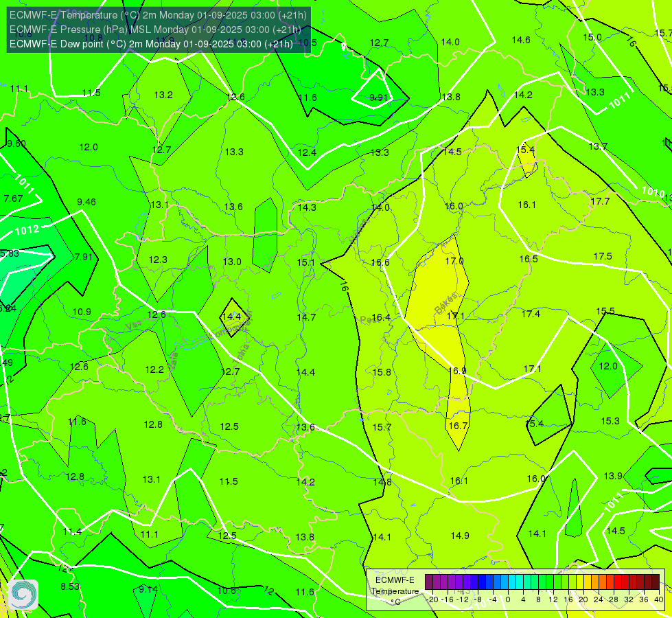Viewport: 672px width, 618px height.
Task: Click the 17.4 temperature value
Action: pos(531,314)
